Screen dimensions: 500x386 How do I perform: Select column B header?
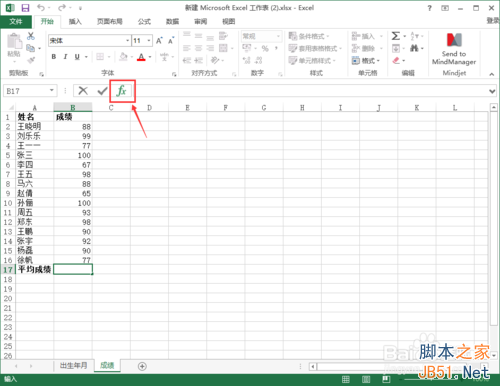(73, 107)
